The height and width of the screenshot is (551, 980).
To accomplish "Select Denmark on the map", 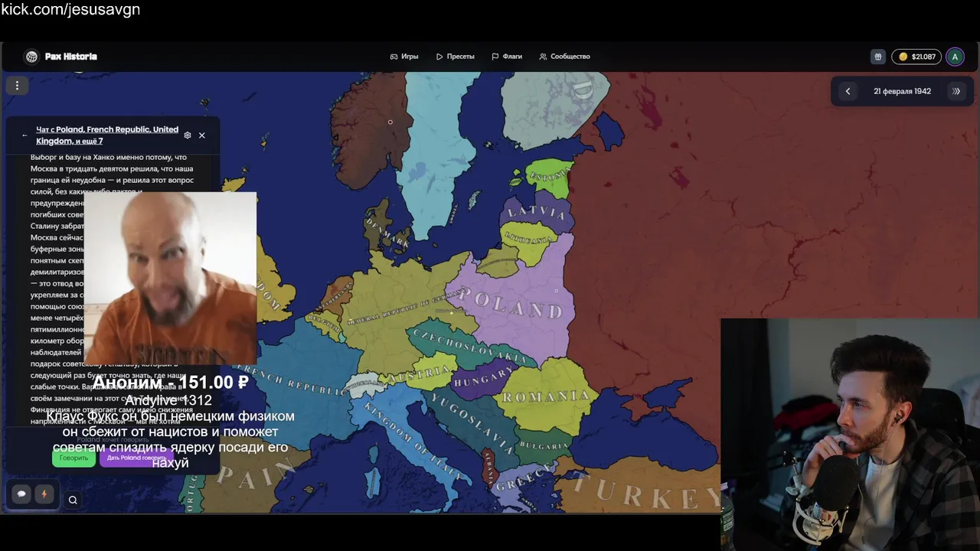I will (x=388, y=232).
